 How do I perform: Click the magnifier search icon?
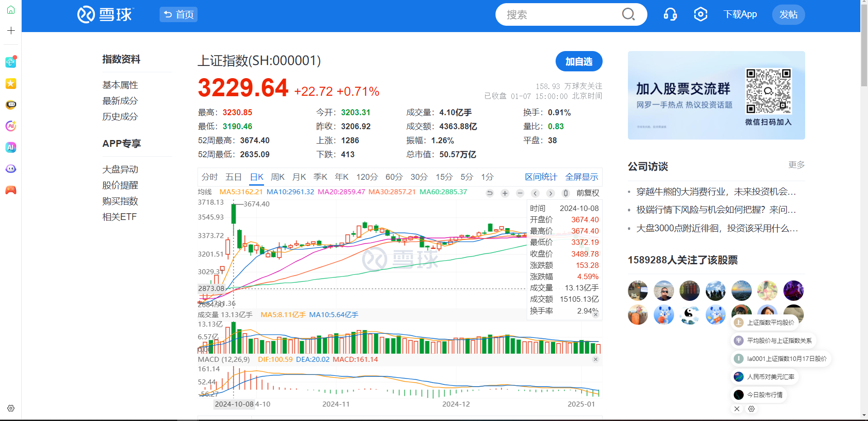pyautogui.click(x=628, y=14)
